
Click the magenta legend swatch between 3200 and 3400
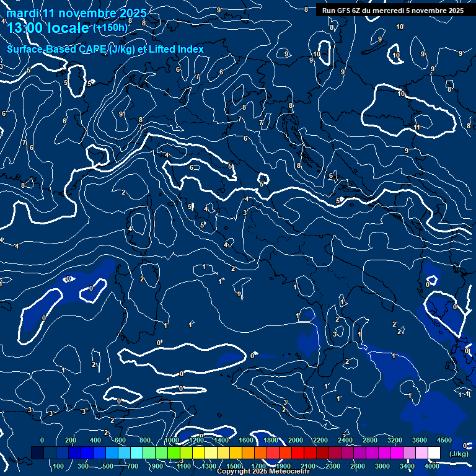coord(397,452)
